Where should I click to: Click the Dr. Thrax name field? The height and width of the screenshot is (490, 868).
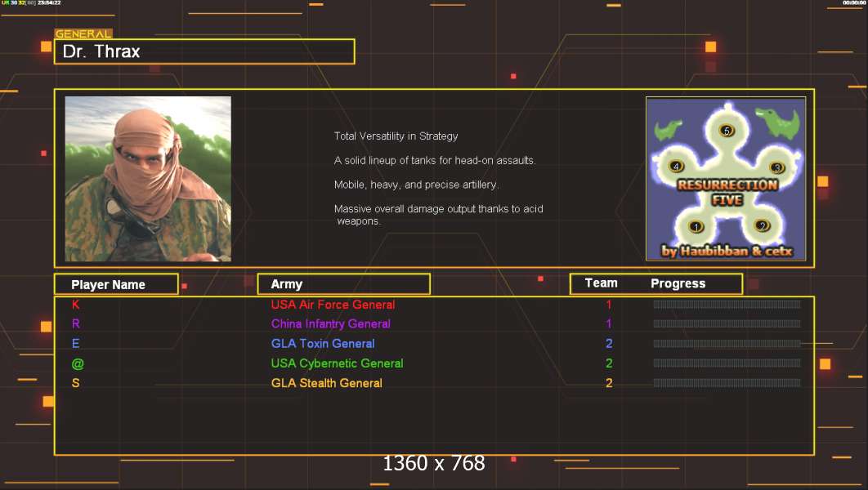coord(204,51)
